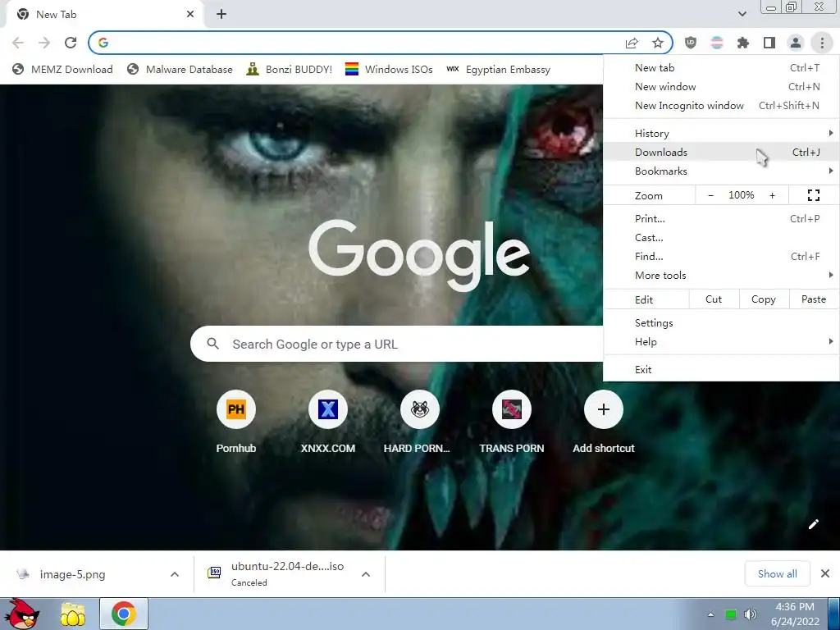The height and width of the screenshot is (630, 840).
Task: Customize this page pencil icon
Action: pyautogui.click(x=813, y=524)
